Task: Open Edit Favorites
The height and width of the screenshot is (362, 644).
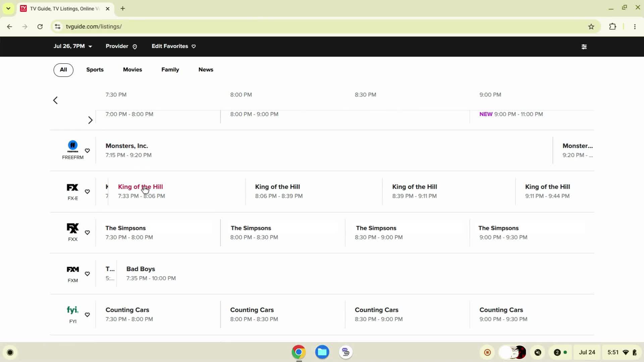Action: [x=174, y=46]
